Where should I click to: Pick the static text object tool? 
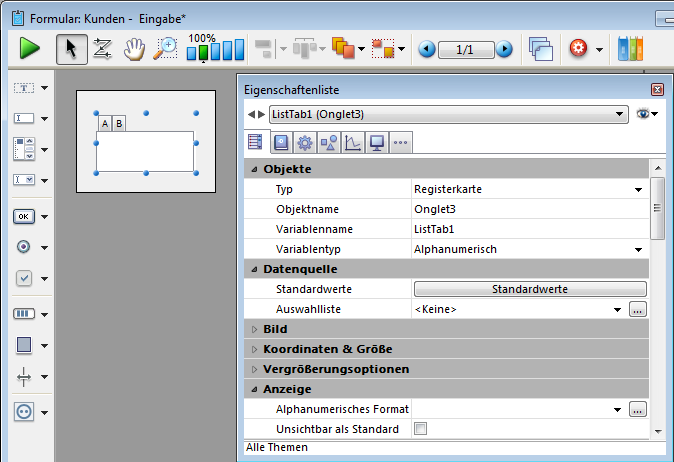point(24,88)
